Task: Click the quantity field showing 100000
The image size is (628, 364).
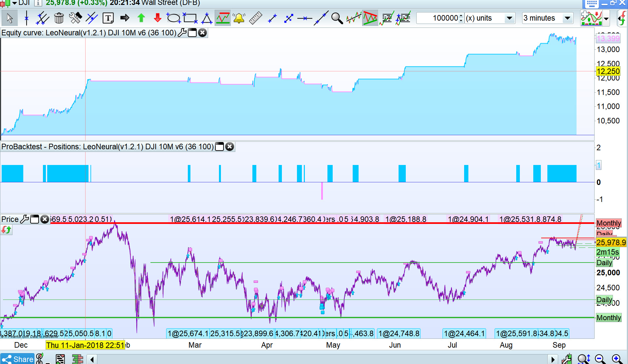Action: pos(438,18)
